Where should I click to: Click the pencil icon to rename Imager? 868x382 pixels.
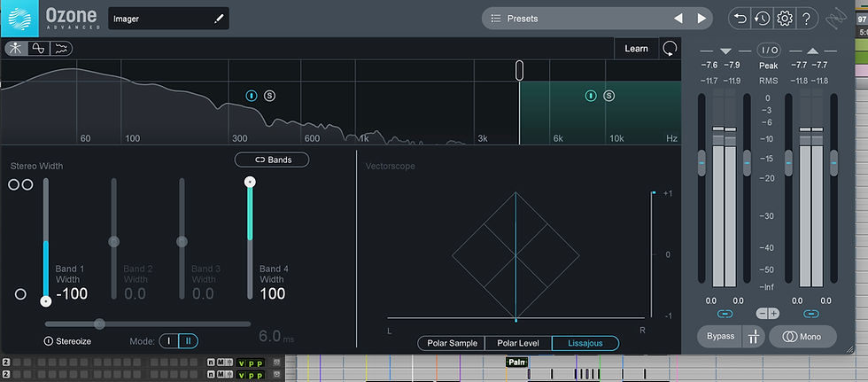click(219, 19)
